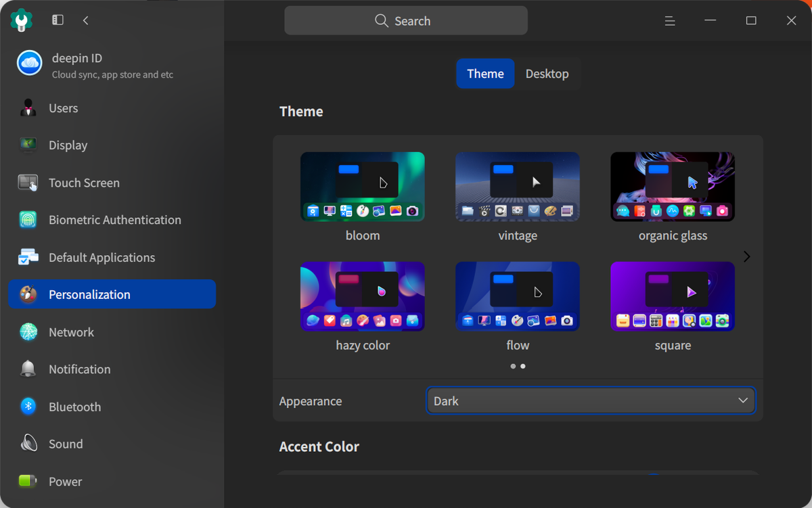812x508 pixels.
Task: Click the Search input field
Action: click(x=406, y=20)
